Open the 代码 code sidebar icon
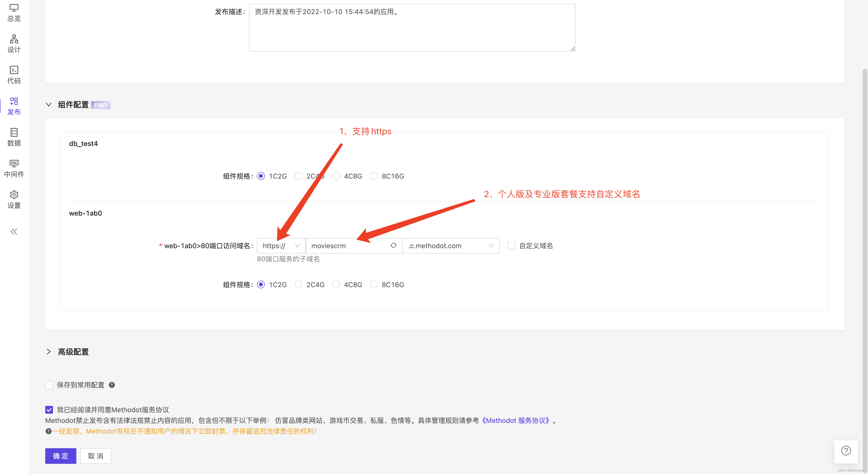 (x=14, y=74)
